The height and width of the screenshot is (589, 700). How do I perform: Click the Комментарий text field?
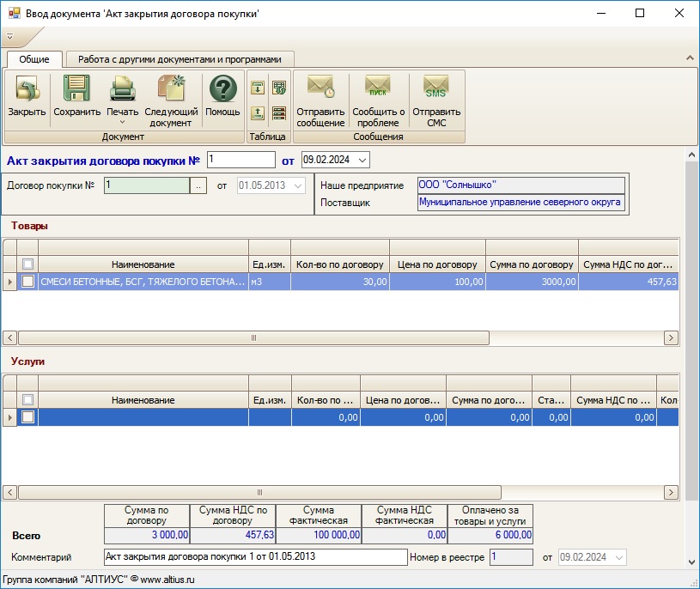(255, 557)
